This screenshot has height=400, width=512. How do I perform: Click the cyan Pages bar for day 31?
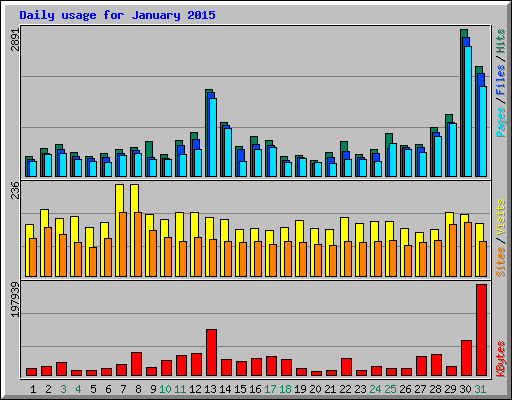(x=483, y=131)
